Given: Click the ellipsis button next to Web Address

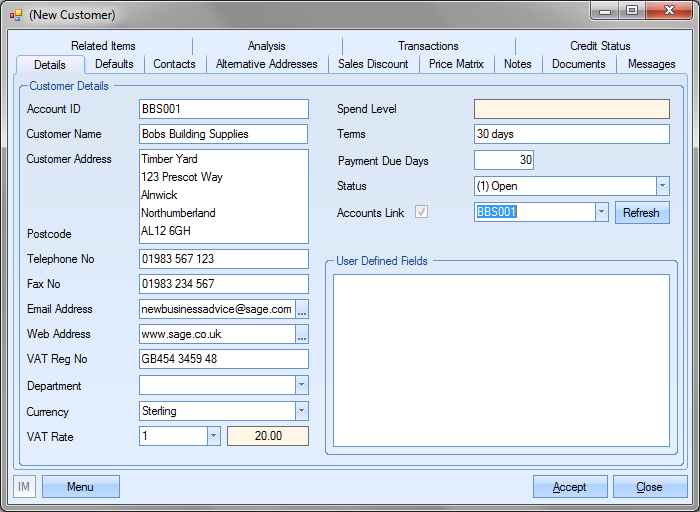Looking at the screenshot, I should pyautogui.click(x=302, y=335).
